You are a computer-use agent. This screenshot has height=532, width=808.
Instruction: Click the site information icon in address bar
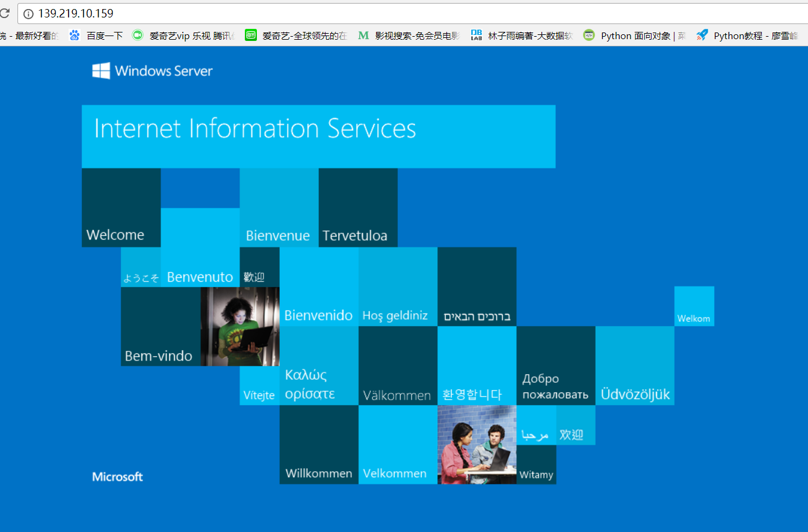(x=28, y=14)
